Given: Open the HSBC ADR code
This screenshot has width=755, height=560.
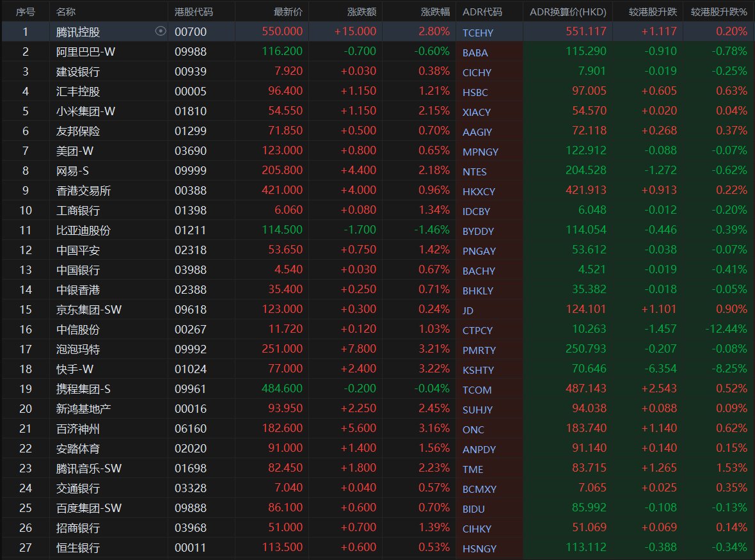Looking at the screenshot, I should [x=475, y=92].
